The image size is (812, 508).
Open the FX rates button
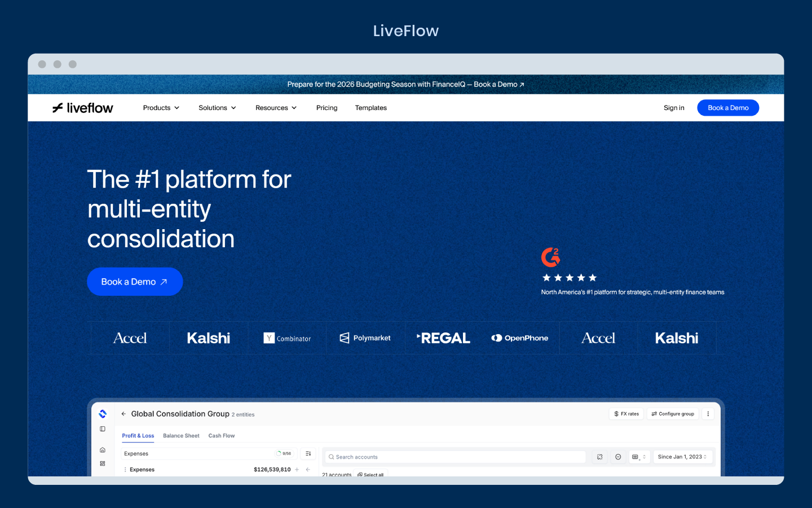click(626, 414)
